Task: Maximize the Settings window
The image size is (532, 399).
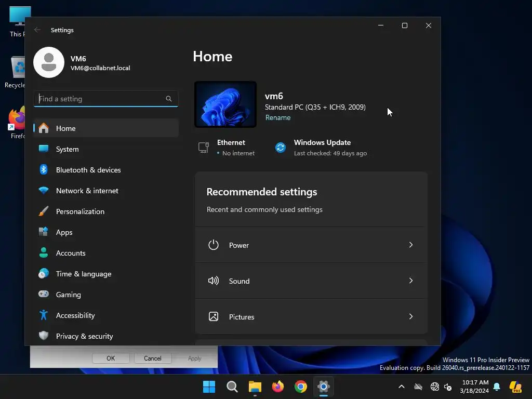Action: click(404, 25)
